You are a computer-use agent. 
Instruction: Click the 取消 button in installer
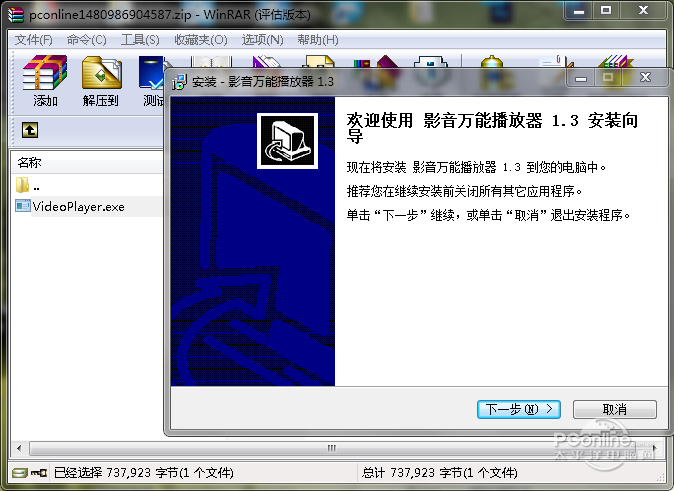(615, 409)
